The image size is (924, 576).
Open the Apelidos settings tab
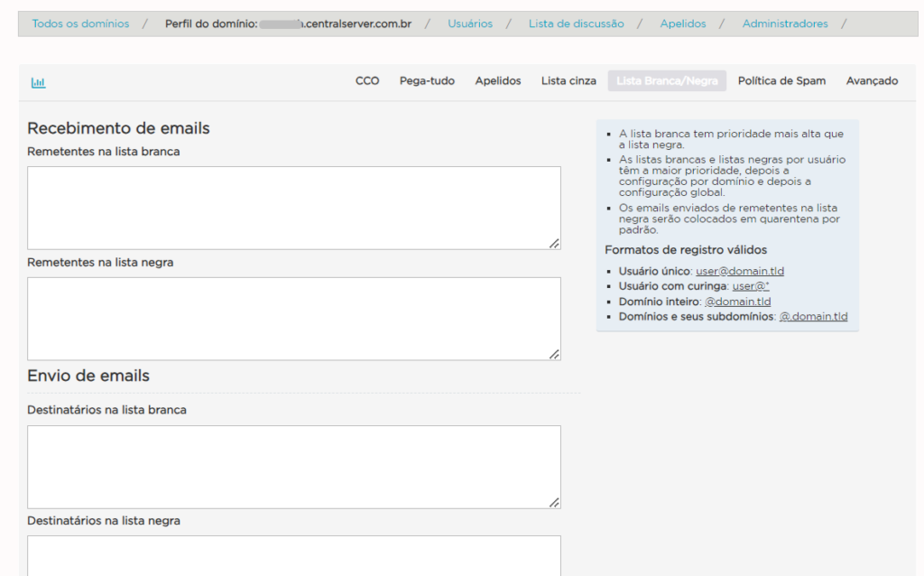[x=498, y=81]
